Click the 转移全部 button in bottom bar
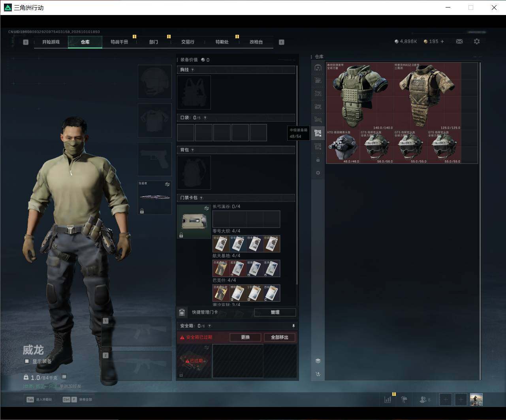506x420 pixels. coord(77,399)
